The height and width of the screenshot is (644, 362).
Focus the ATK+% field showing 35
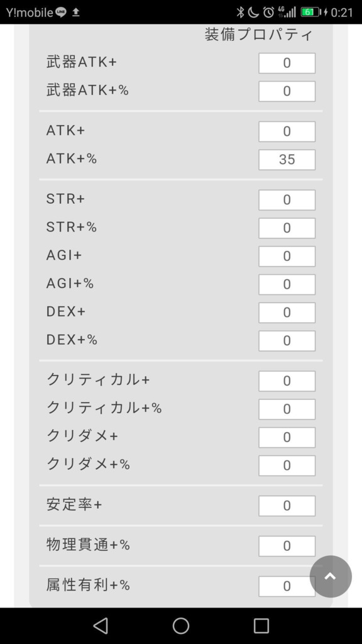[x=287, y=159]
